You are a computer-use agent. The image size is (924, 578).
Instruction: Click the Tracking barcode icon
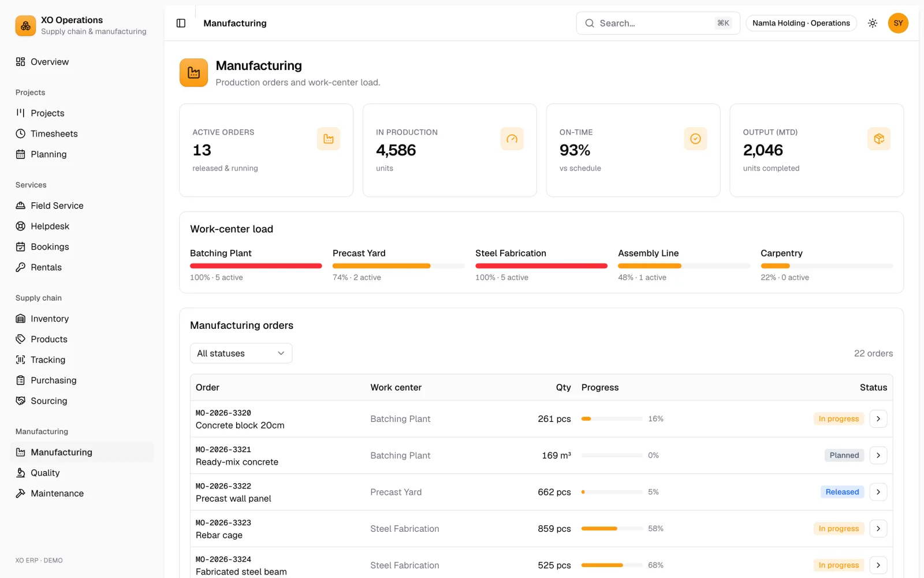pyautogui.click(x=21, y=360)
